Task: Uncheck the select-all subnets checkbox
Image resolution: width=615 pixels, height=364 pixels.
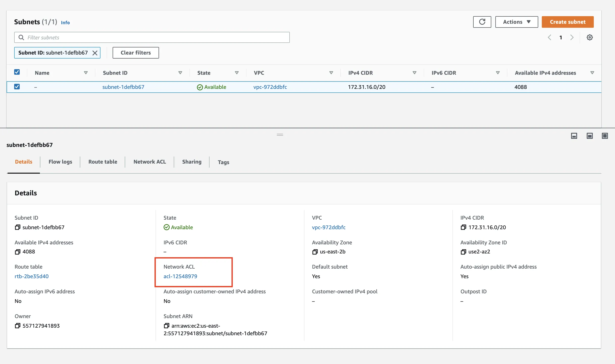Action: (17, 72)
